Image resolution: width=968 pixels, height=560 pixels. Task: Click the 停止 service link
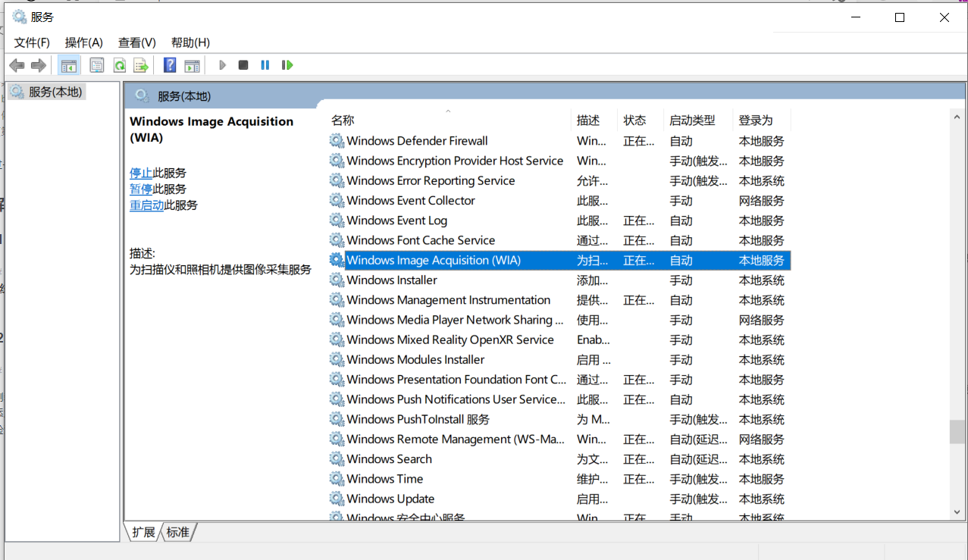[x=141, y=173]
